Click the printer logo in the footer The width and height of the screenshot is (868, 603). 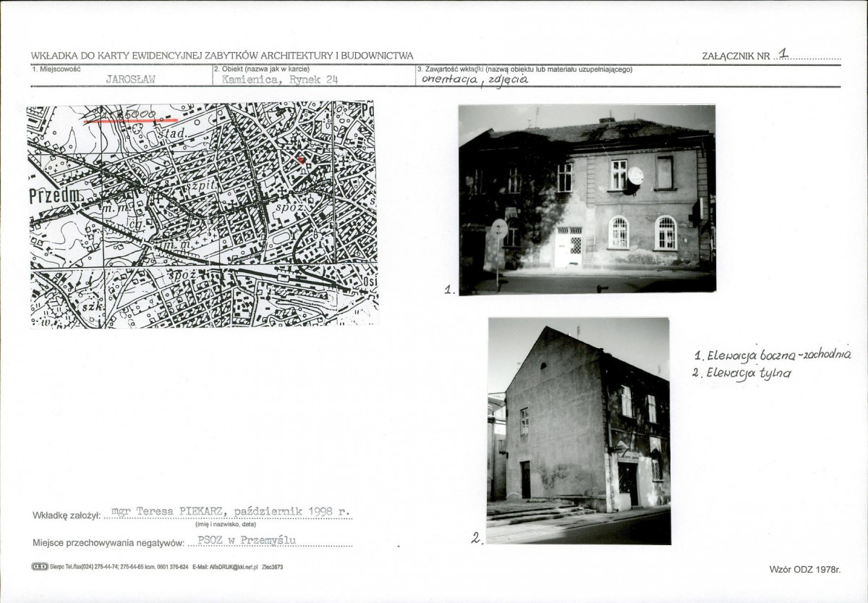tap(40, 567)
